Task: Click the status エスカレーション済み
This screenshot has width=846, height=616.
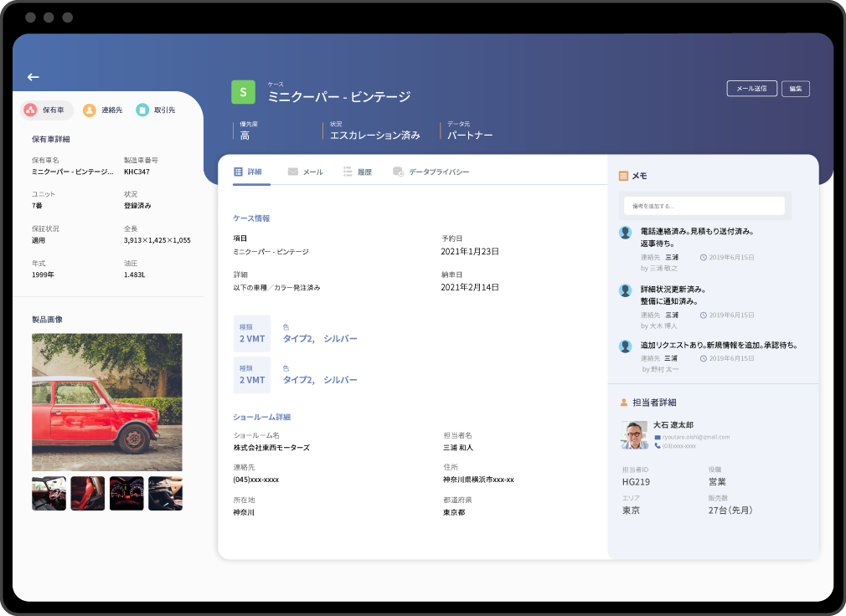Action: tap(375, 136)
